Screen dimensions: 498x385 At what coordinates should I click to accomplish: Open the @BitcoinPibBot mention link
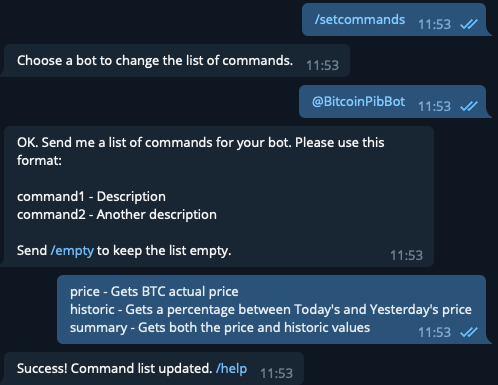click(358, 101)
